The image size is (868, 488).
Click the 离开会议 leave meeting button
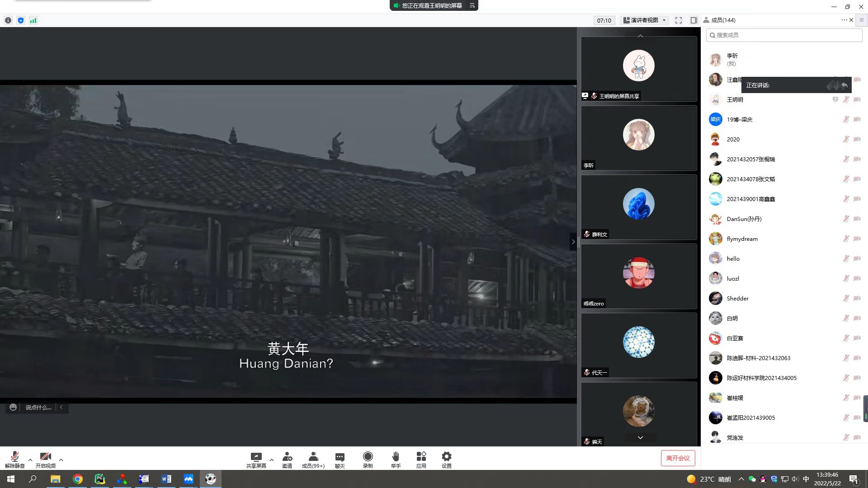tap(678, 458)
